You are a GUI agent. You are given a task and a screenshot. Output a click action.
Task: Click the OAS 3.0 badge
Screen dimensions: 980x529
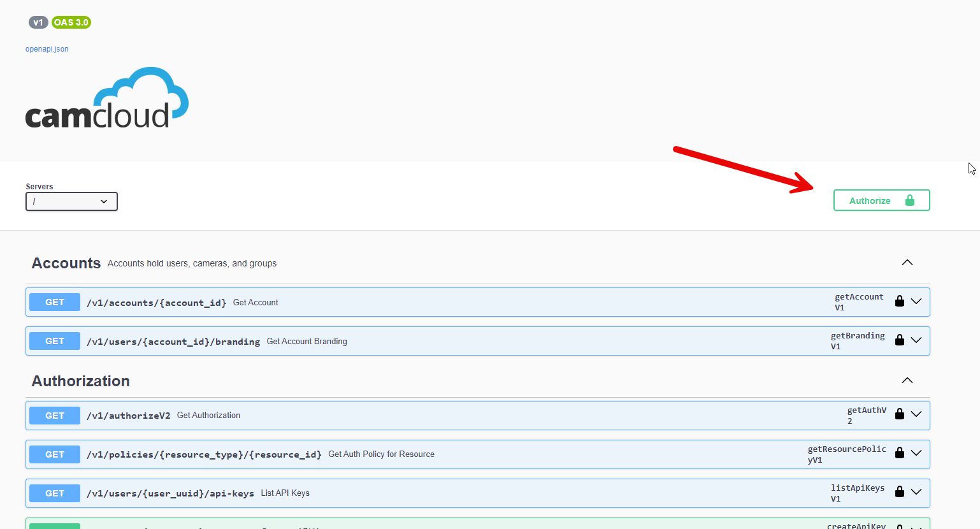point(71,22)
